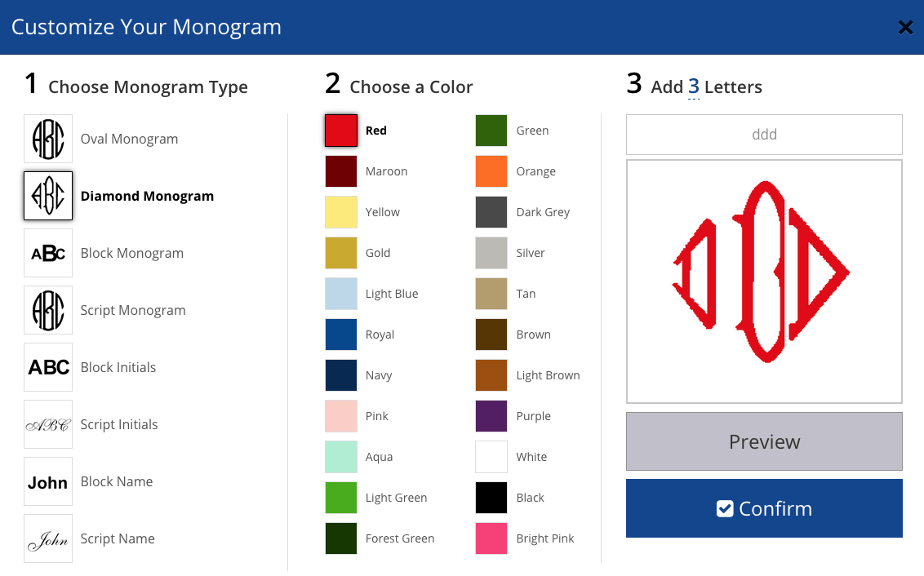Click the Block Name label
Image resolution: width=924 pixels, height=576 pixels.
coord(117,481)
